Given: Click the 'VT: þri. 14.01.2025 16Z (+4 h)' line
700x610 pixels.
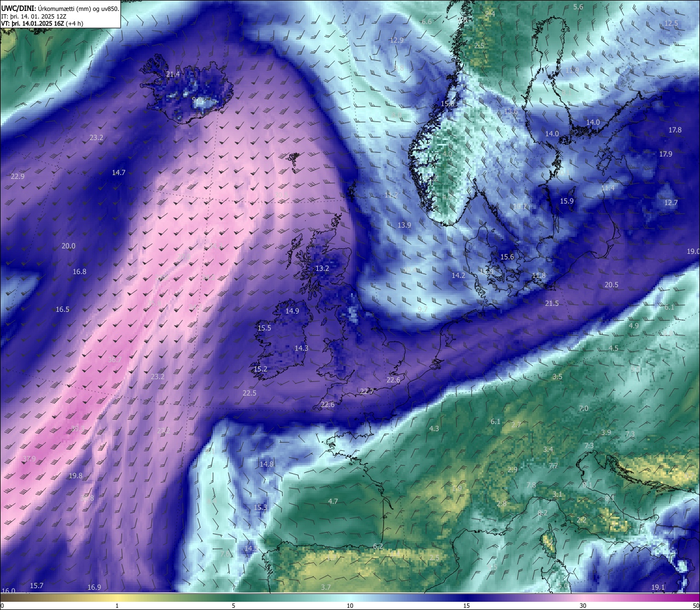Looking at the screenshot, I should coord(42,24).
